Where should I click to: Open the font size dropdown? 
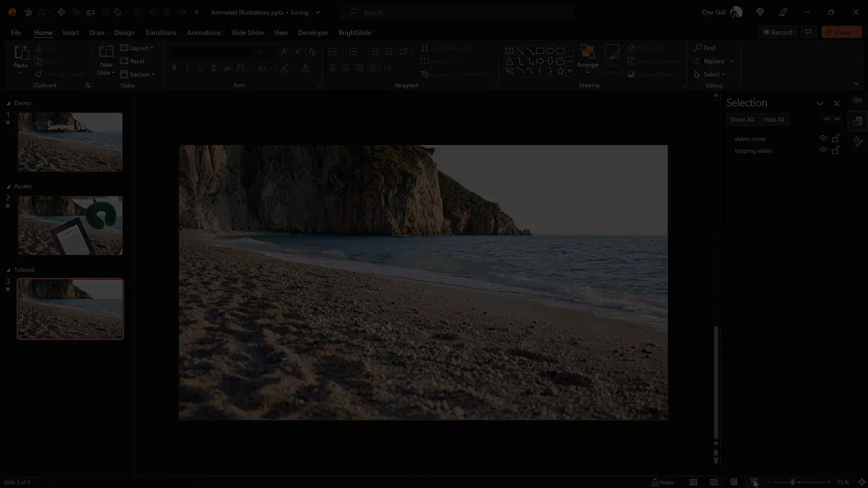click(x=274, y=52)
